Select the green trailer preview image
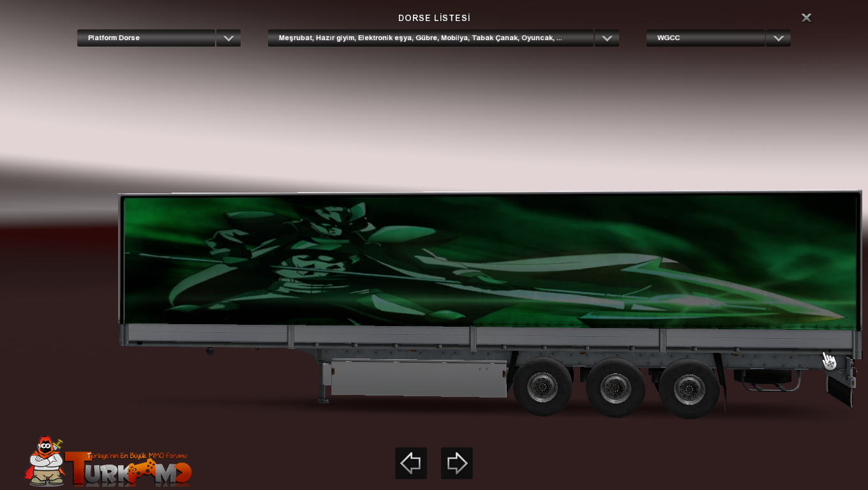This screenshot has width=868, height=490. [x=490, y=260]
